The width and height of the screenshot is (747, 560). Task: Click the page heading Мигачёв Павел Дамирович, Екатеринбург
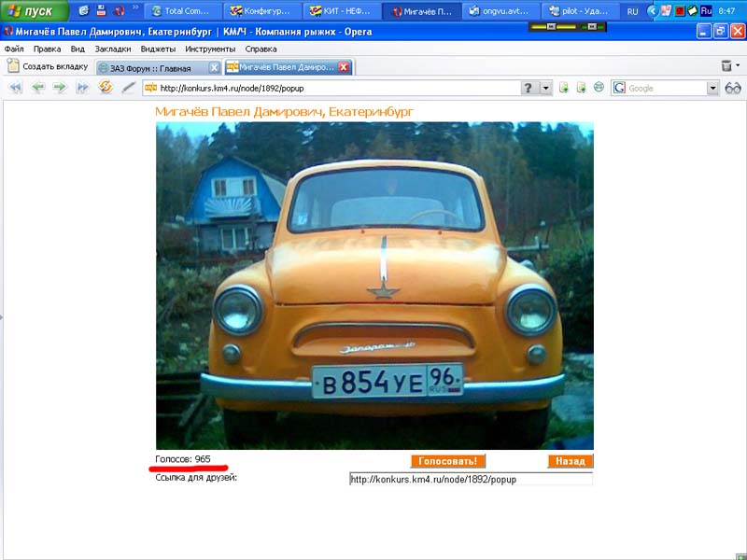pyautogui.click(x=285, y=111)
